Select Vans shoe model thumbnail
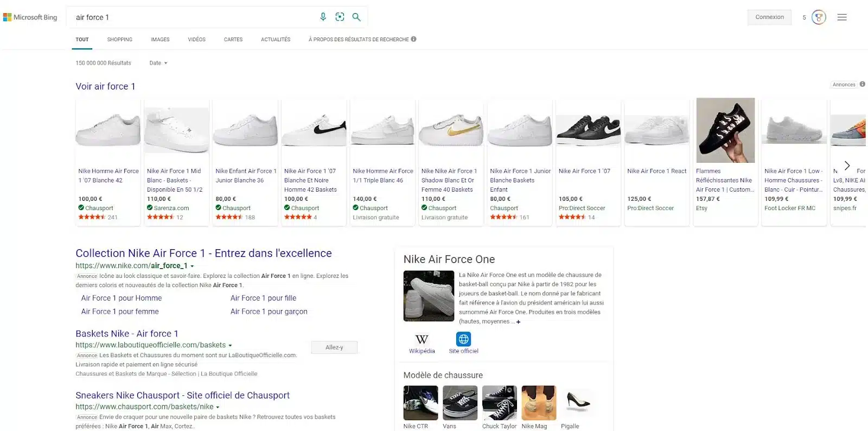 (460, 403)
